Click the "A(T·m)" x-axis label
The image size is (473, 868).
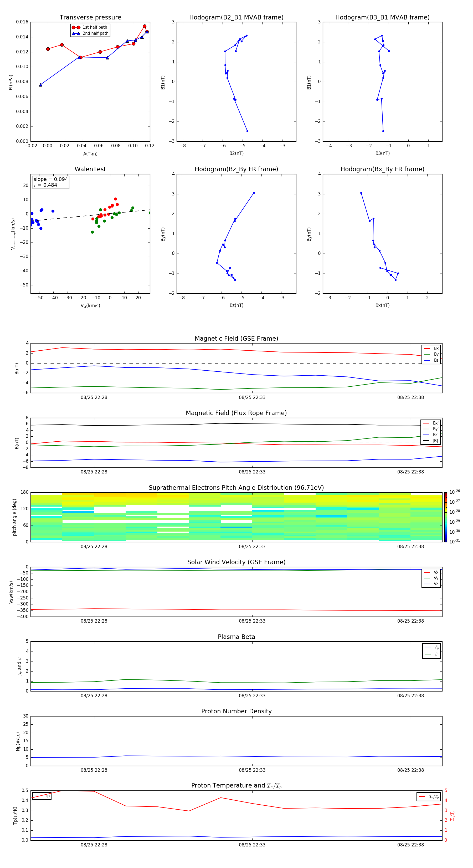[x=90, y=154]
